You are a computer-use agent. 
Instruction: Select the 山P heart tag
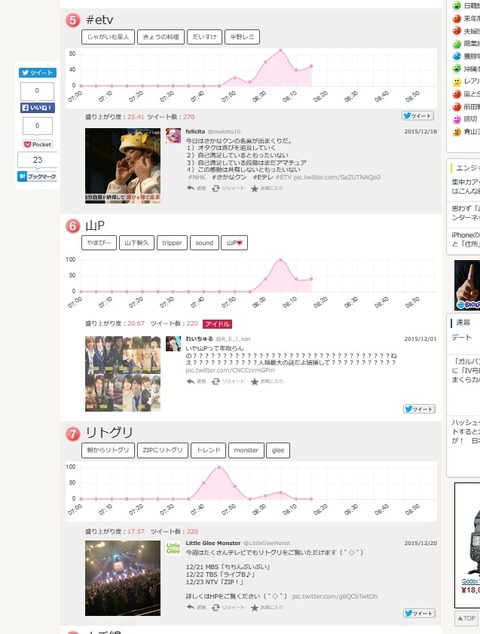coord(235,243)
